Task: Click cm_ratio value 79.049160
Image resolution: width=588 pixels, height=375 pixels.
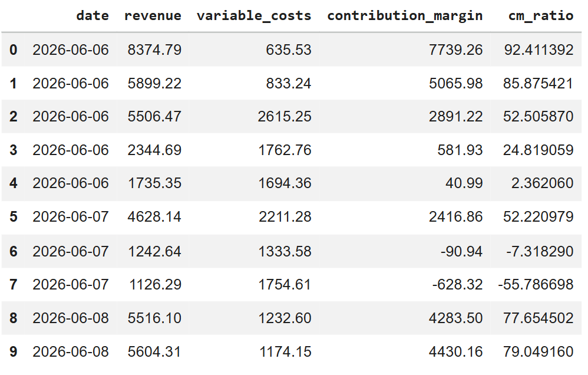Action: click(538, 352)
